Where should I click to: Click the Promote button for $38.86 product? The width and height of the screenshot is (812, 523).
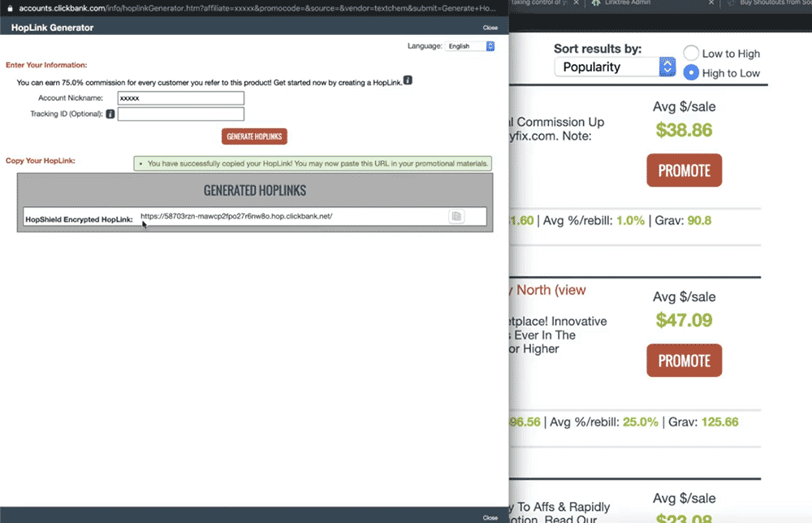point(684,171)
